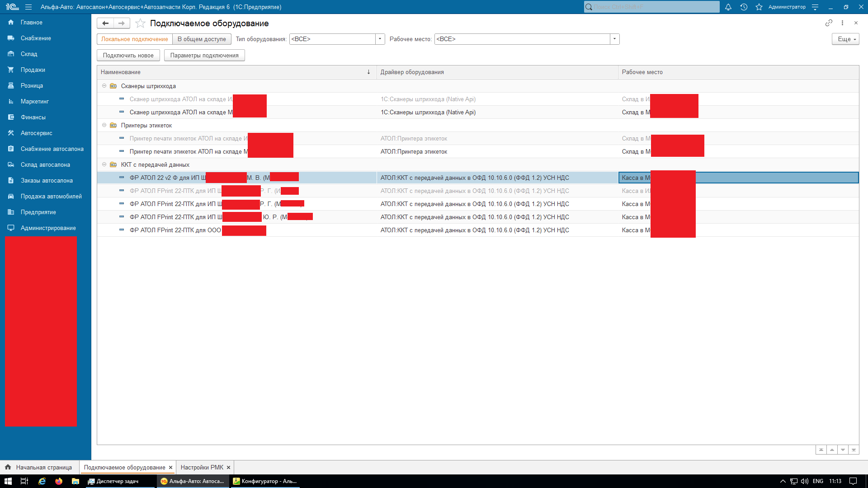The image size is (868, 488).
Task: Click the ENG language indicator
Action: [x=818, y=481]
